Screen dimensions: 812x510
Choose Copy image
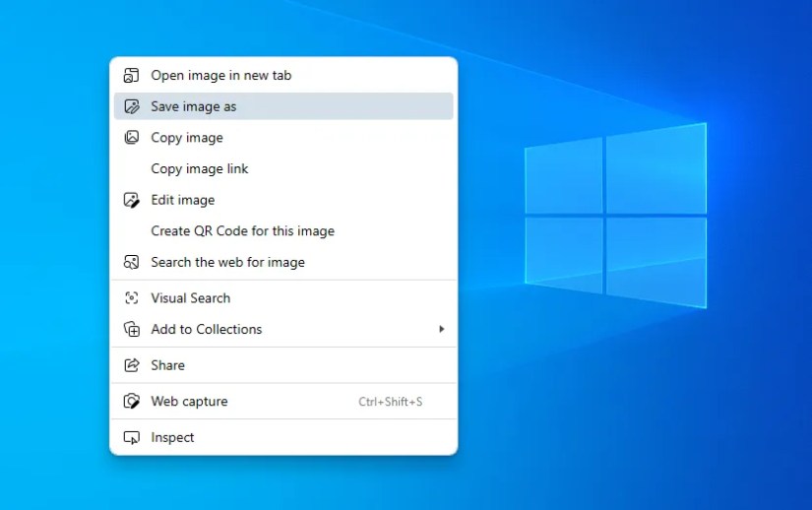pos(283,138)
